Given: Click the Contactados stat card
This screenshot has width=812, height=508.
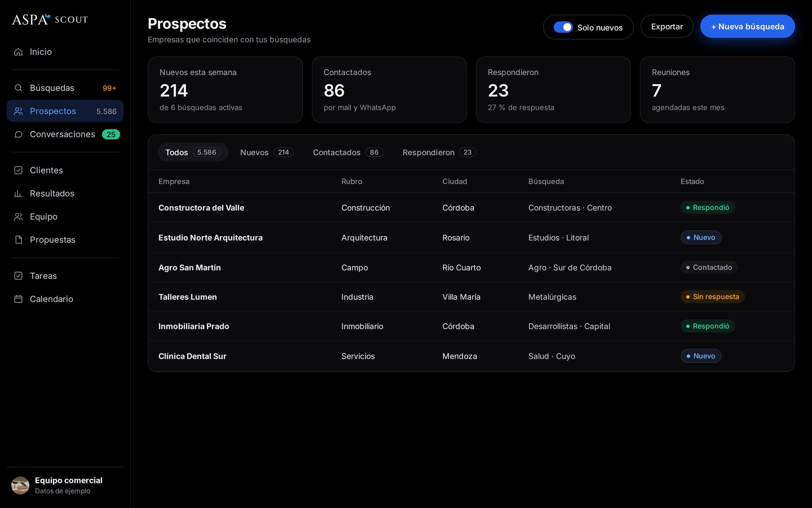Looking at the screenshot, I should point(389,90).
